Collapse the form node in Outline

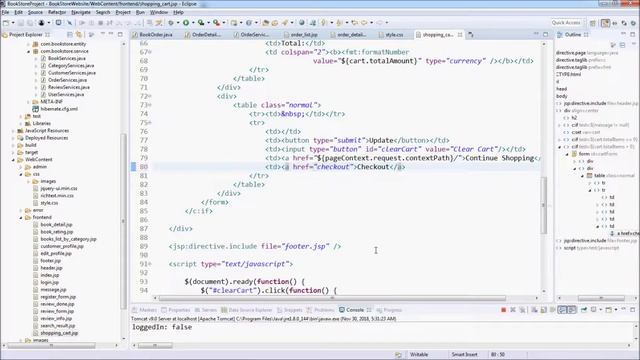coord(567,154)
